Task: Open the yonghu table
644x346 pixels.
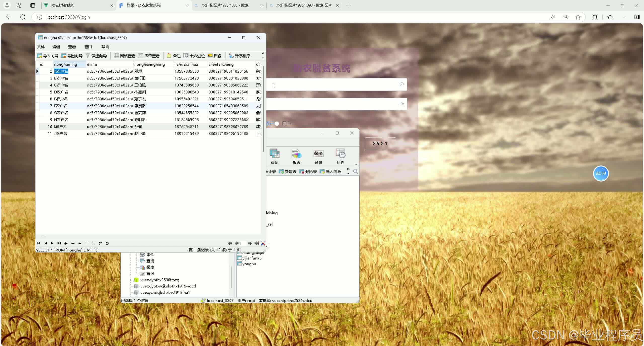Action: [x=247, y=264]
